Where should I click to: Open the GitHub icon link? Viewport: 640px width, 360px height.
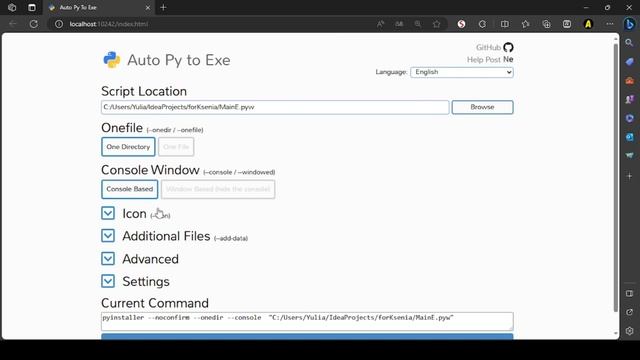pyautogui.click(x=508, y=47)
